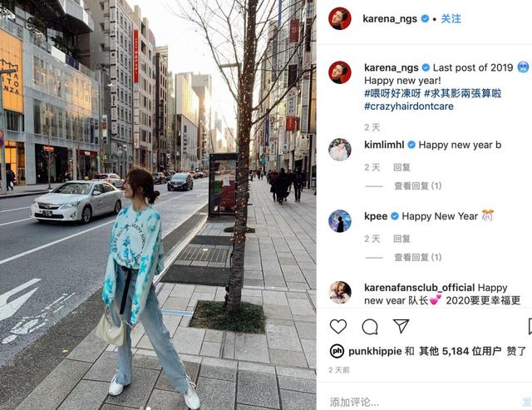Open the #求其影兩張算啦 hashtag link
The height and width of the screenshot is (410, 532).
click(462, 93)
